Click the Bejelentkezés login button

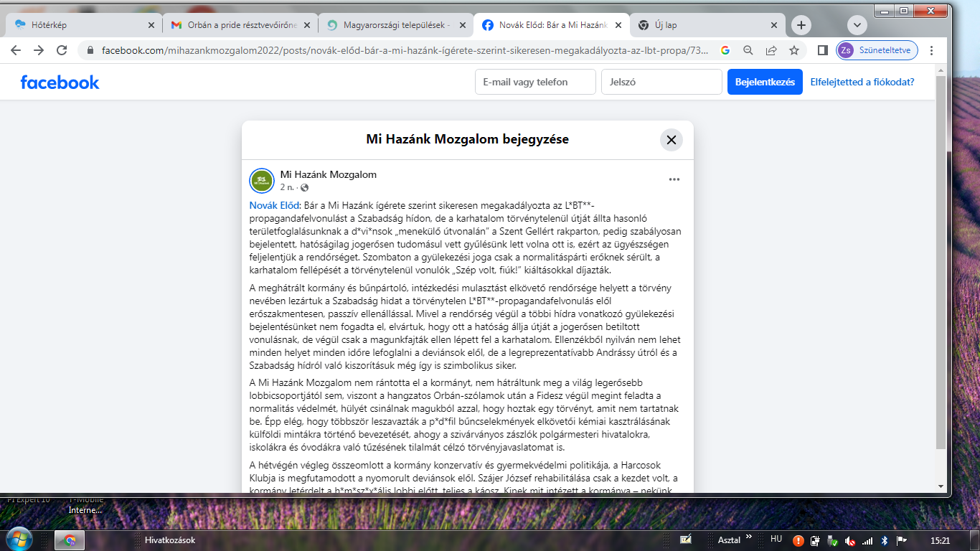coord(765,82)
